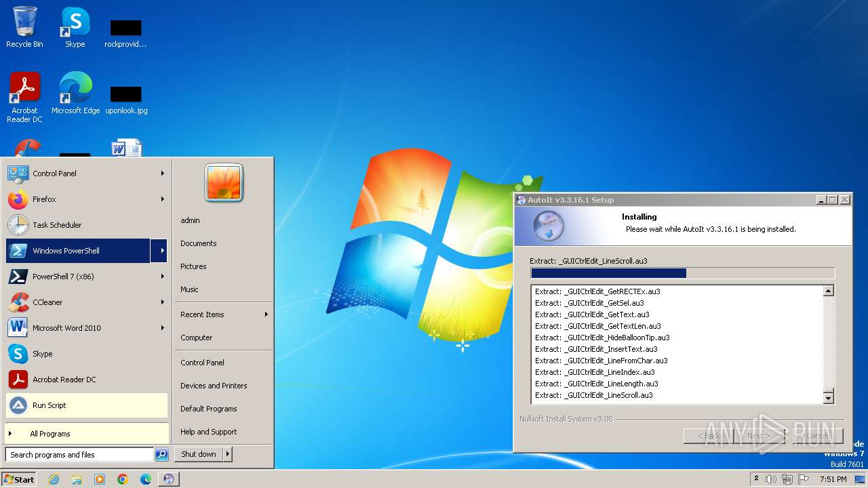868x488 pixels.
Task: Click the Start button
Action: click(x=19, y=479)
